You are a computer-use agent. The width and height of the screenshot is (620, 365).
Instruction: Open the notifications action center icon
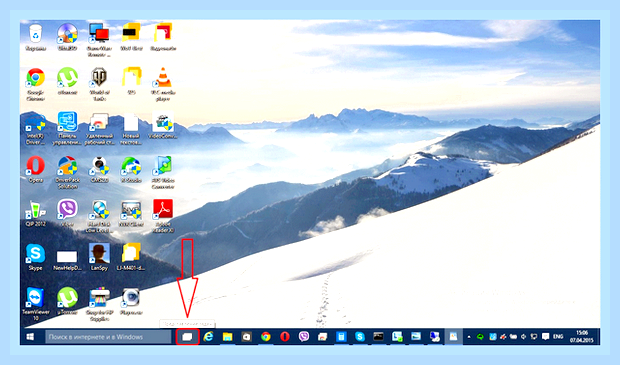point(546,337)
